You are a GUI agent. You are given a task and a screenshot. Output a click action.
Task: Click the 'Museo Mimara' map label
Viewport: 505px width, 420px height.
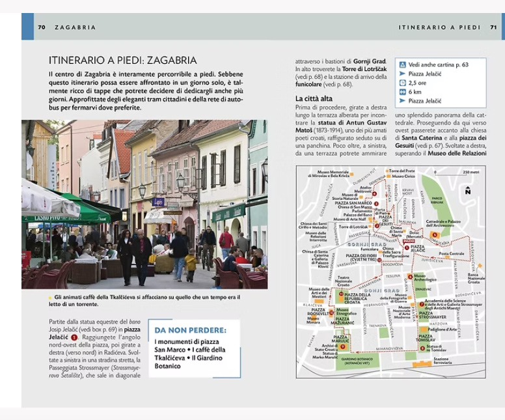[314, 320]
